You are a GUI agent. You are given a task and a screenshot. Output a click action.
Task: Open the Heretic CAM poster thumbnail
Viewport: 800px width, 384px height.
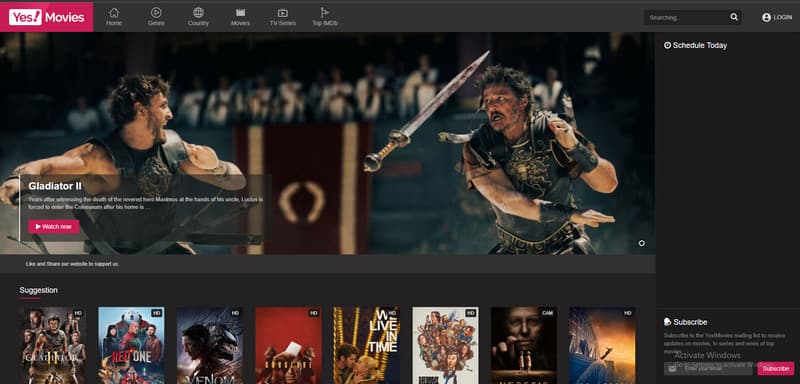524,345
